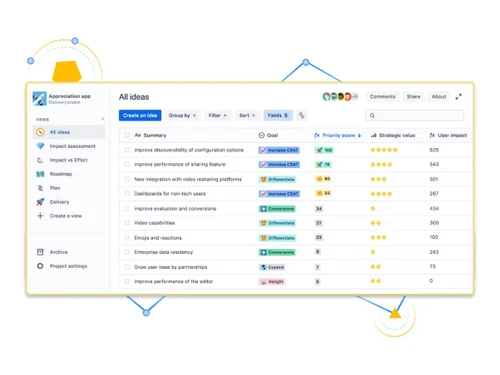Click the Summary column header

pyautogui.click(x=150, y=135)
